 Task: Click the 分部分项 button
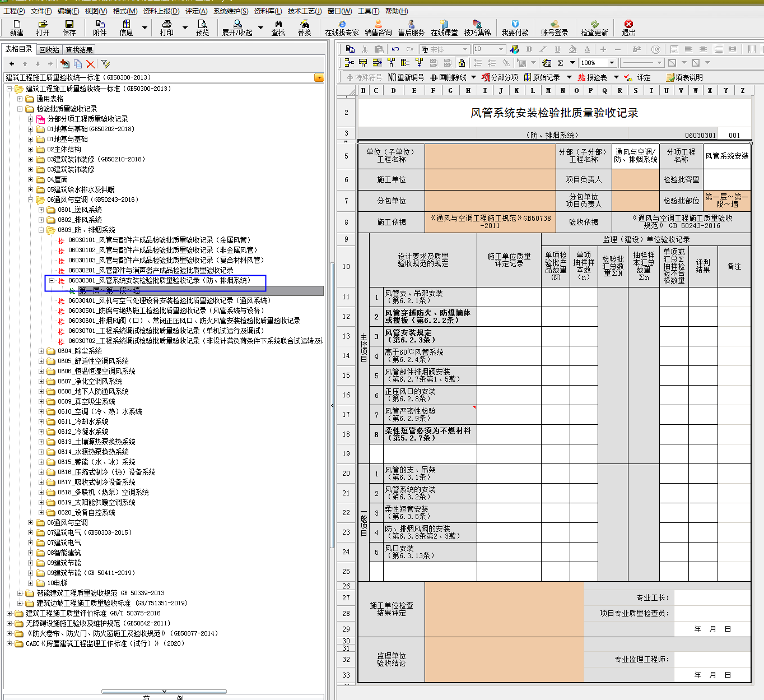(x=500, y=77)
